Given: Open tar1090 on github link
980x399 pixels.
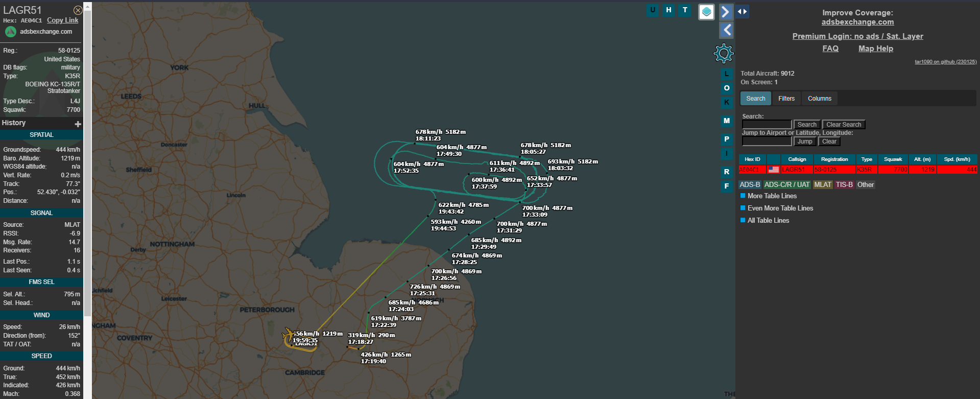Looking at the screenshot, I should point(945,62).
